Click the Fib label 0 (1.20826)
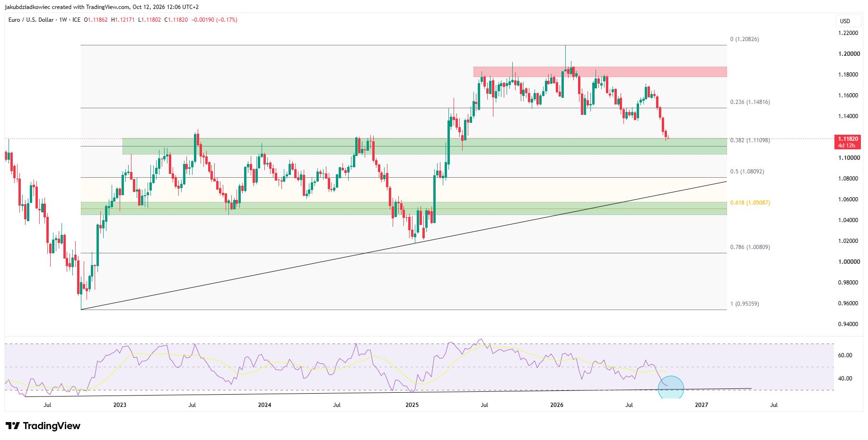The height and width of the screenshot is (440, 868). [x=745, y=39]
